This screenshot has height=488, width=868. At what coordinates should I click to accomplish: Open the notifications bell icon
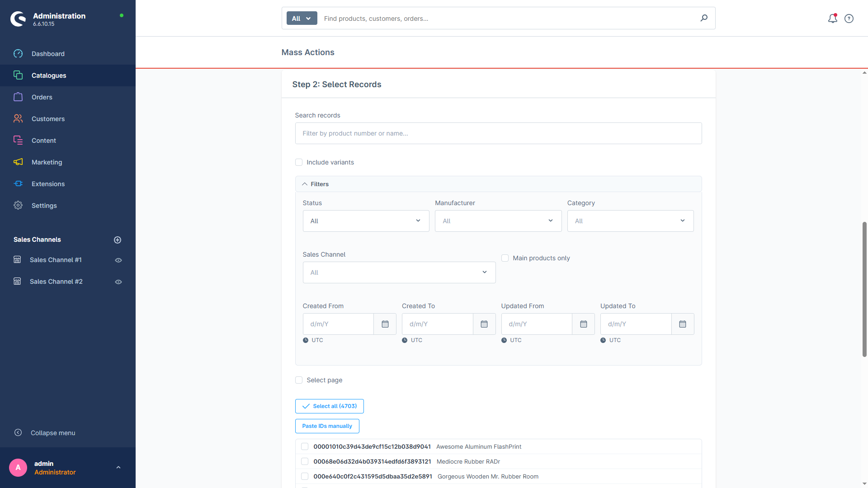(x=832, y=19)
